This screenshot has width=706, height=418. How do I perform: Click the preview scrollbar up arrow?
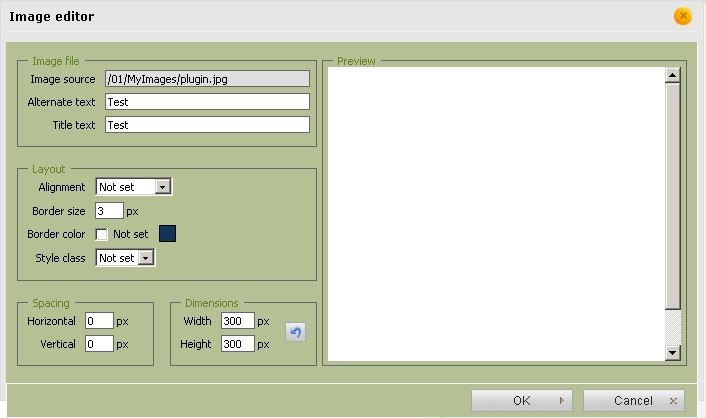click(x=673, y=75)
